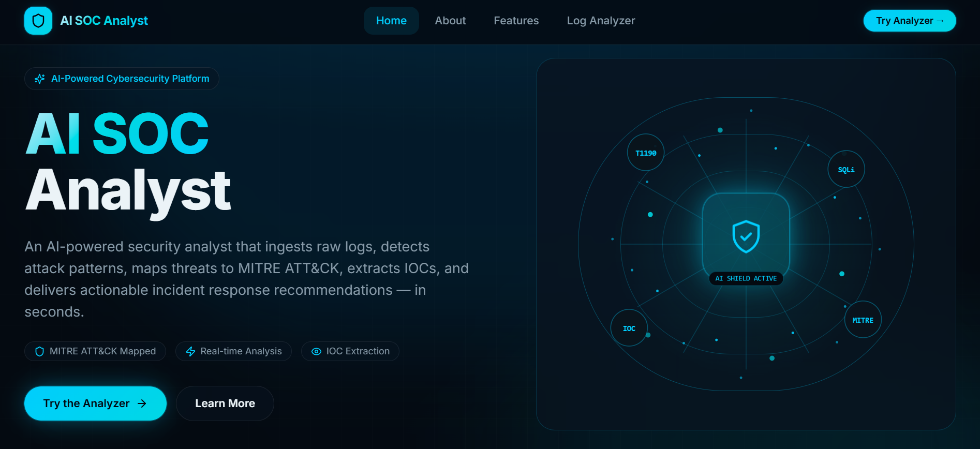The height and width of the screenshot is (449, 980).
Task: Click the lightning bolt Real-time Analysis icon
Action: coord(190,351)
